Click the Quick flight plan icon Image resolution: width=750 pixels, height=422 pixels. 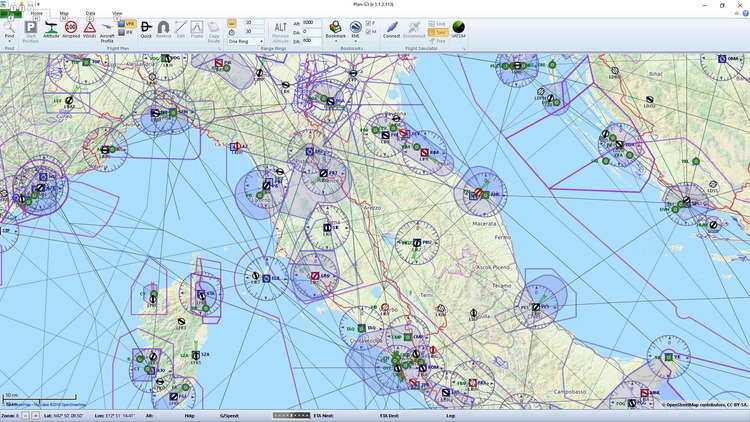[x=146, y=29]
